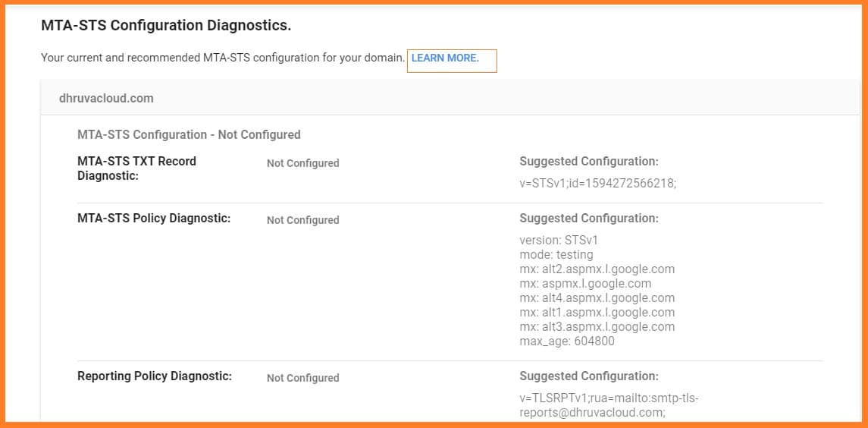Click the MTA-STS TXT Record Diagnostic label
Image resolution: width=868 pixels, height=428 pixels.
click(136, 168)
